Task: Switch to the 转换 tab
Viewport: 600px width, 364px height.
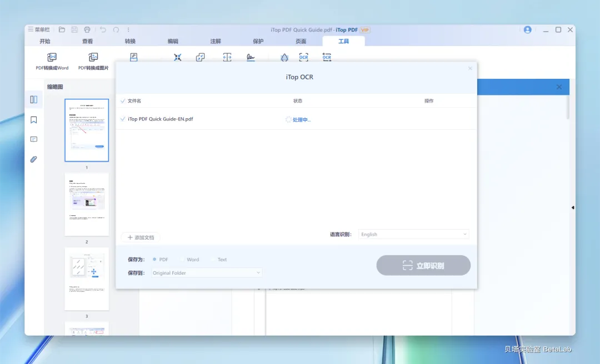Action: tap(130, 41)
